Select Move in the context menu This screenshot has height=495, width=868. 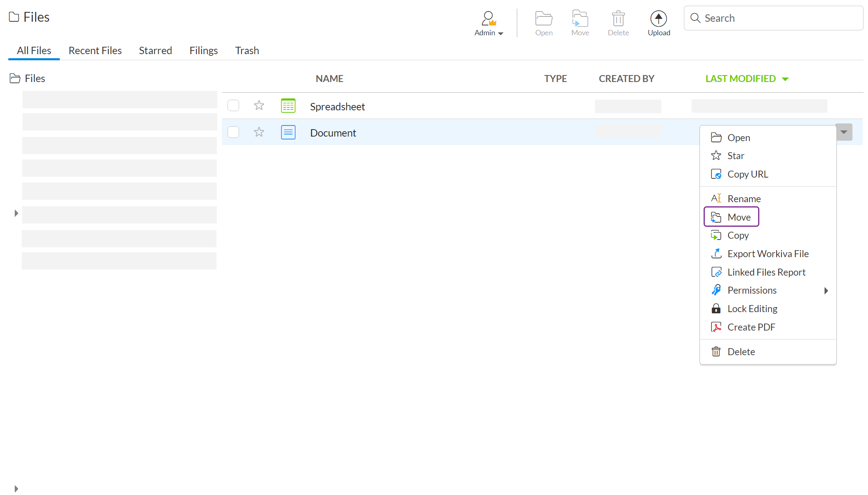pos(738,217)
